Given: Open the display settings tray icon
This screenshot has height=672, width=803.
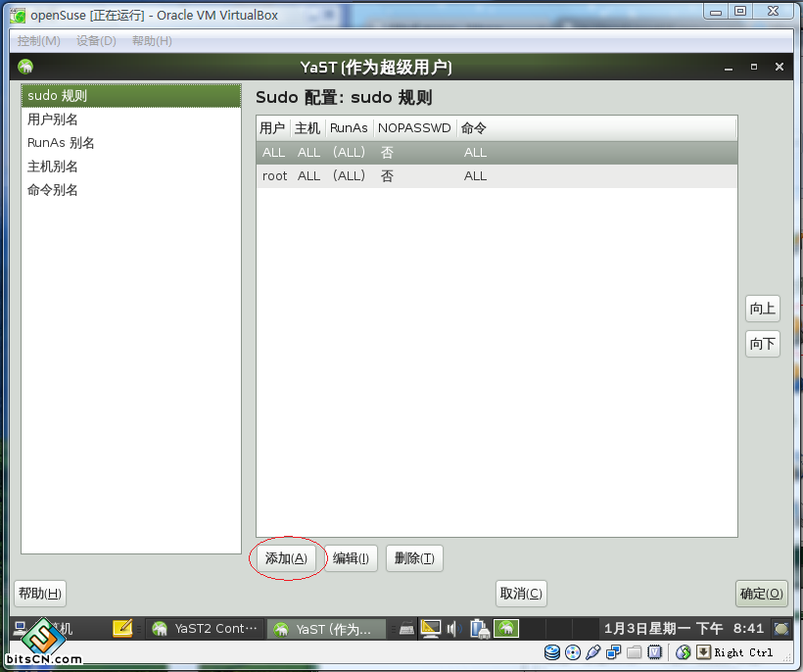Looking at the screenshot, I should [430, 629].
